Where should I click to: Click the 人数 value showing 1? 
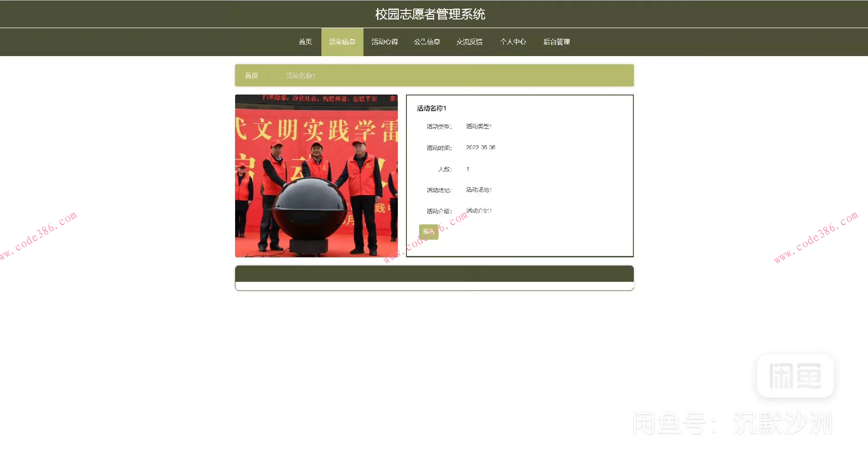(467, 169)
